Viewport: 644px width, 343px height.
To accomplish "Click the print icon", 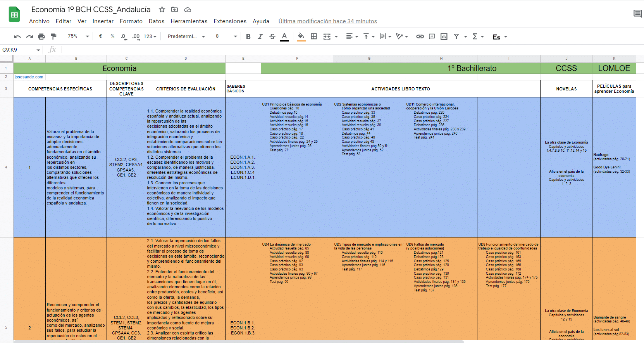I will click(41, 36).
